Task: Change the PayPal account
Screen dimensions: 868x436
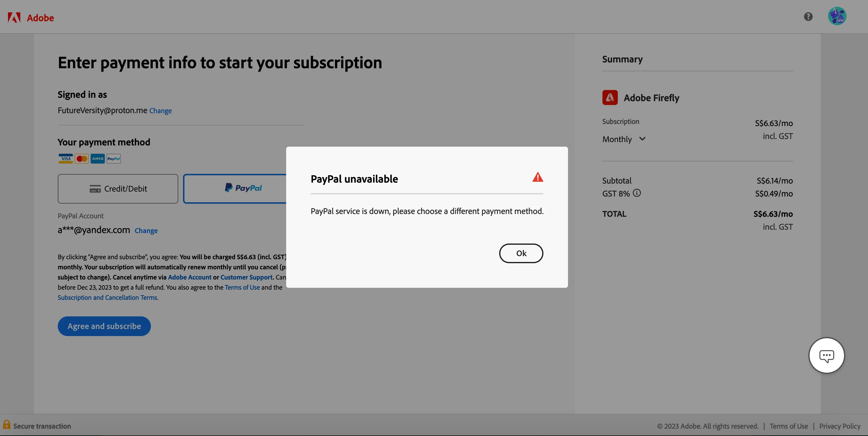Action: tap(146, 231)
